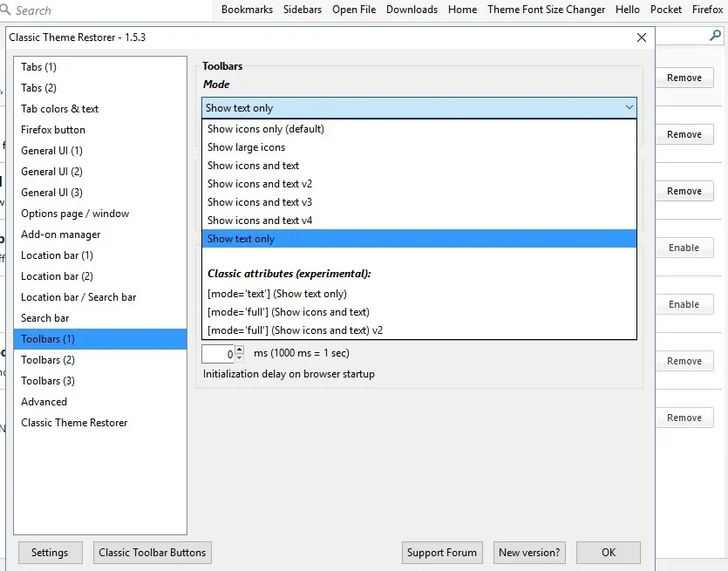Open the Search bar category
728x571 pixels.
[x=100, y=318]
